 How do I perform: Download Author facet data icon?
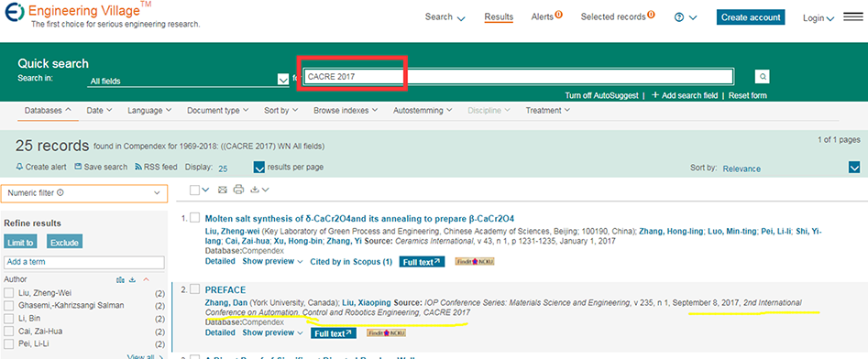132,280
